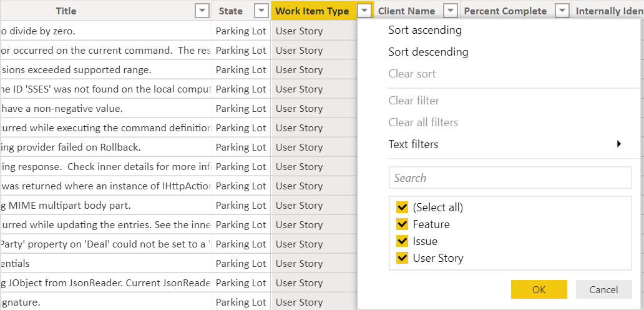Toggle the (Select all) checkbox
The image size is (644, 310).
pos(402,207)
